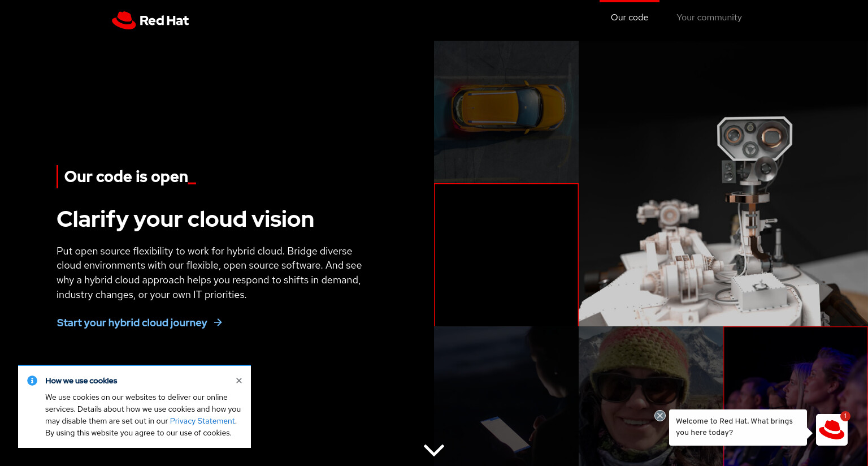Click the chat notification badge
This screenshot has width=868, height=466.
tap(845, 416)
